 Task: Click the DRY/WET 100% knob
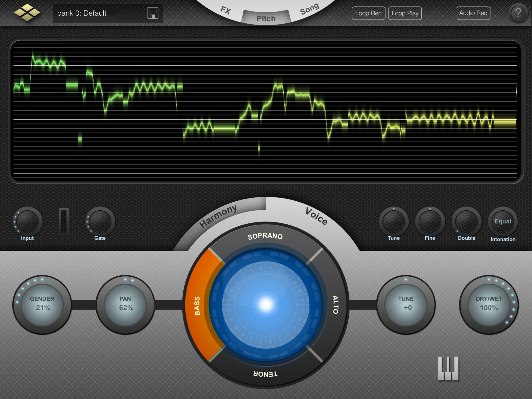(x=489, y=305)
